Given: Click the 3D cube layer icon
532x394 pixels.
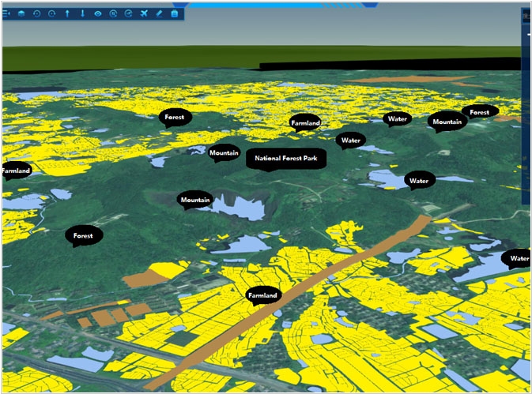Looking at the screenshot, I should tap(21, 13).
